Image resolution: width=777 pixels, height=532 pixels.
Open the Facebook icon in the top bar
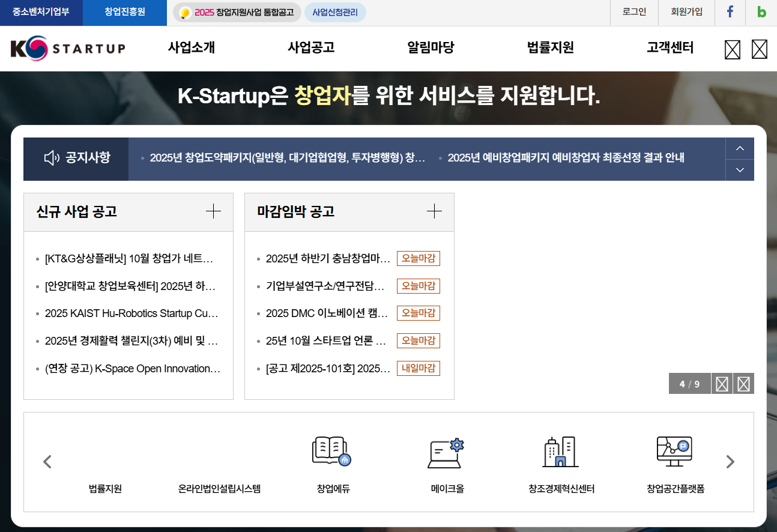[730, 13]
